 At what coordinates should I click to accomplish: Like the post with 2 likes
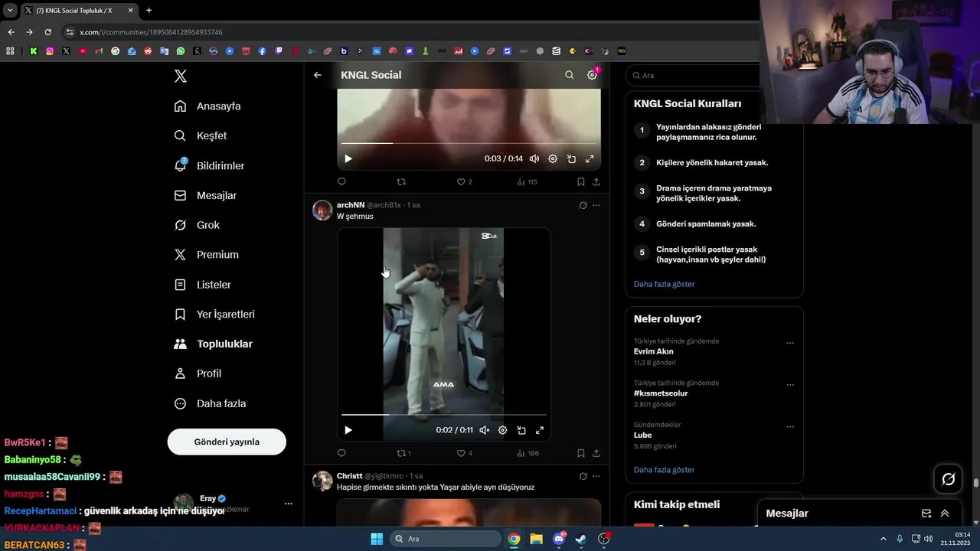click(x=464, y=181)
